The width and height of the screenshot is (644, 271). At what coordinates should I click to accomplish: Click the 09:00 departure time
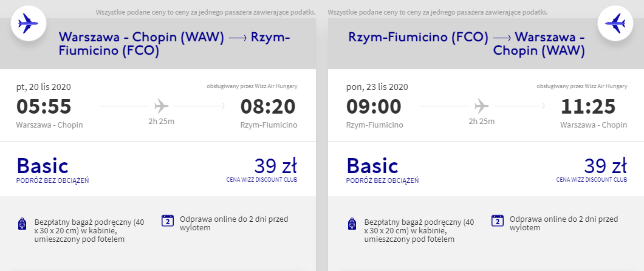click(x=374, y=106)
